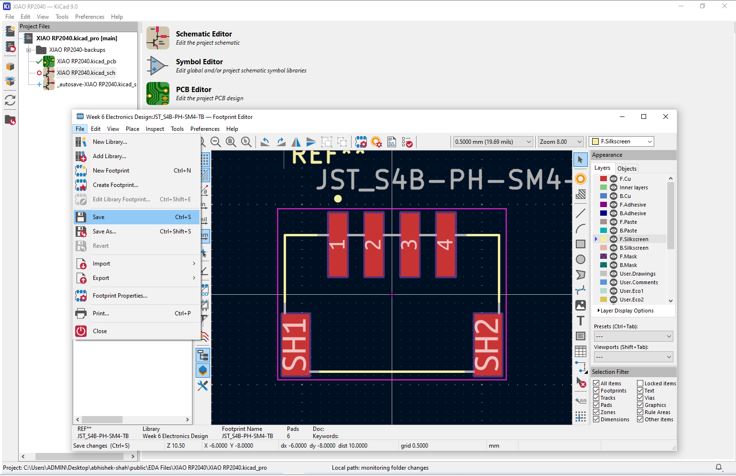Select the Add Text Box tool
Viewport: 736px width, 476px height.
point(581,336)
